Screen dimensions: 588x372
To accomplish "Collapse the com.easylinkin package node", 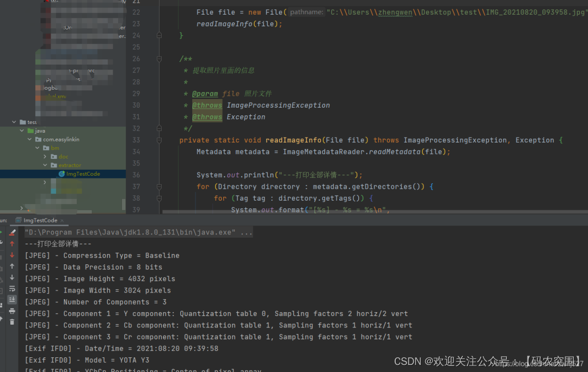I will pos(29,139).
